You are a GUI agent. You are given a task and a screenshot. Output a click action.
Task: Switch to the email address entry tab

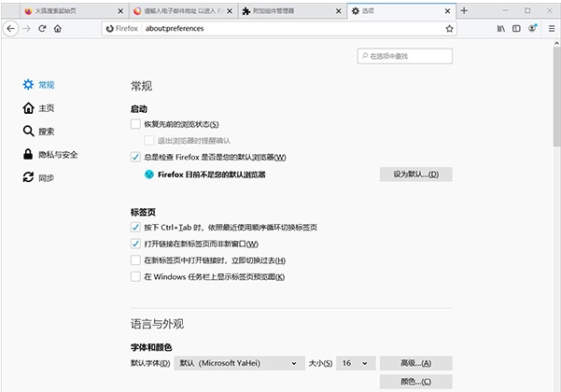[x=182, y=11]
